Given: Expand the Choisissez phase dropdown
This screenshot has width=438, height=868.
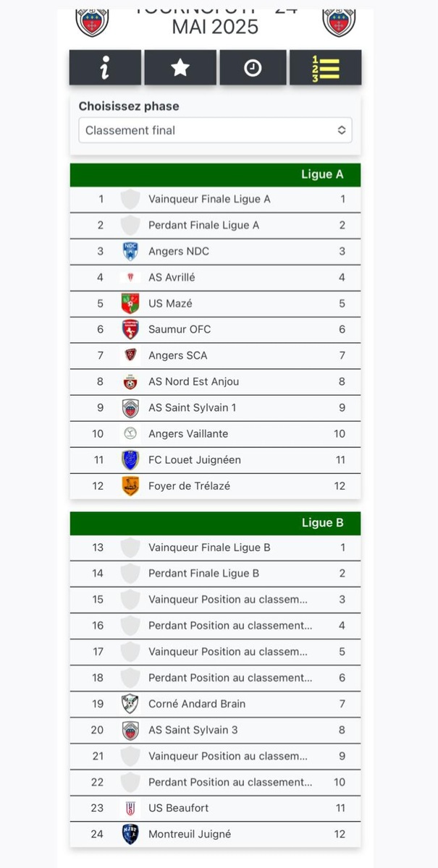Looking at the screenshot, I should click(215, 130).
